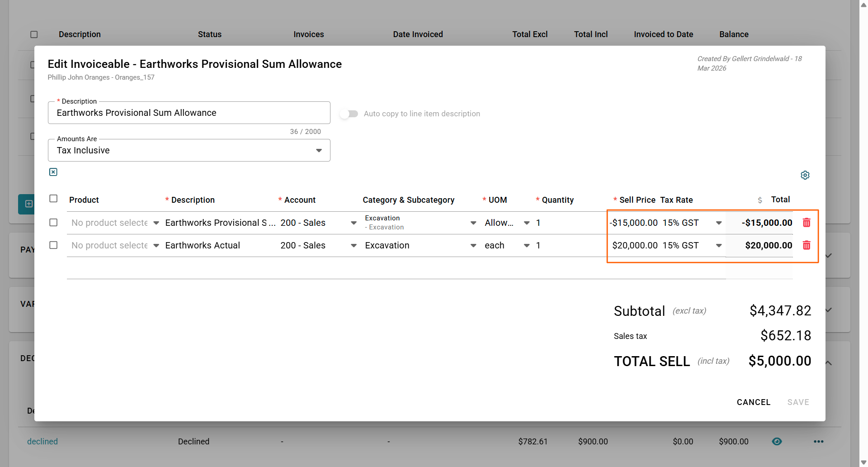Open the three-dots menu for declined row
The height and width of the screenshot is (467, 868).
pyautogui.click(x=818, y=442)
